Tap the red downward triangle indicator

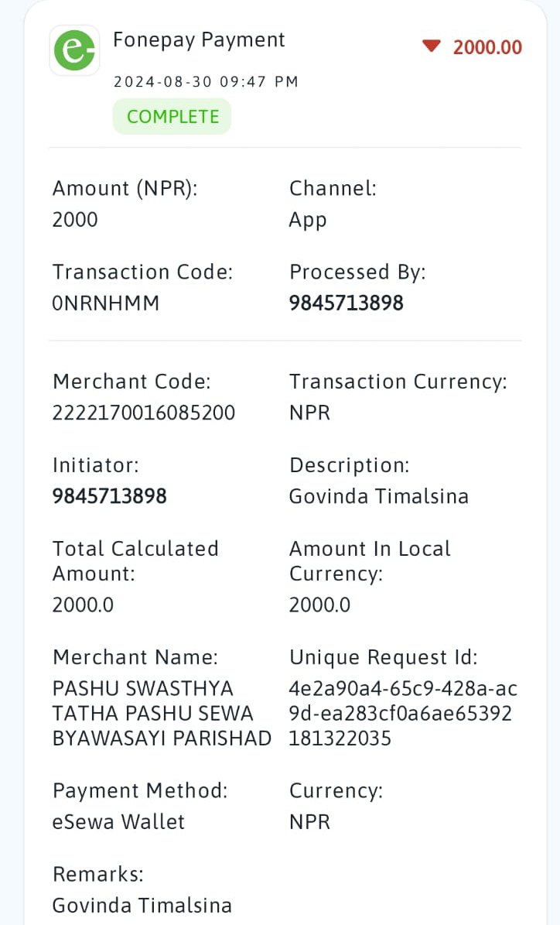coord(432,46)
